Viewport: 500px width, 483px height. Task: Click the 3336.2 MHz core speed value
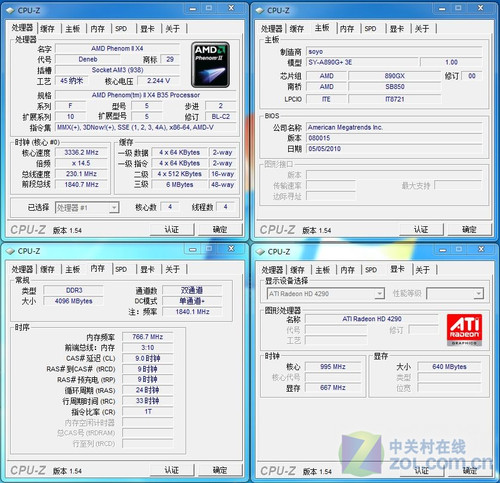[x=81, y=153]
